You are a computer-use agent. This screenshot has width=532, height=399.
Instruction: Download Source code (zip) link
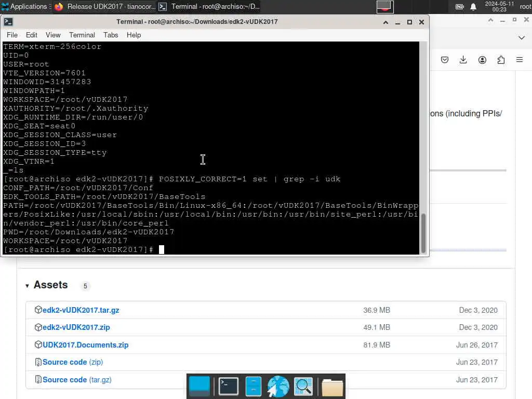point(73,362)
